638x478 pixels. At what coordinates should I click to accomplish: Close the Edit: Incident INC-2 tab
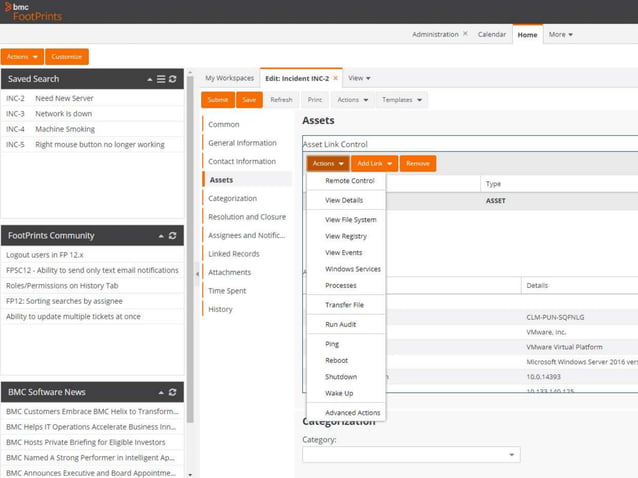(335, 78)
